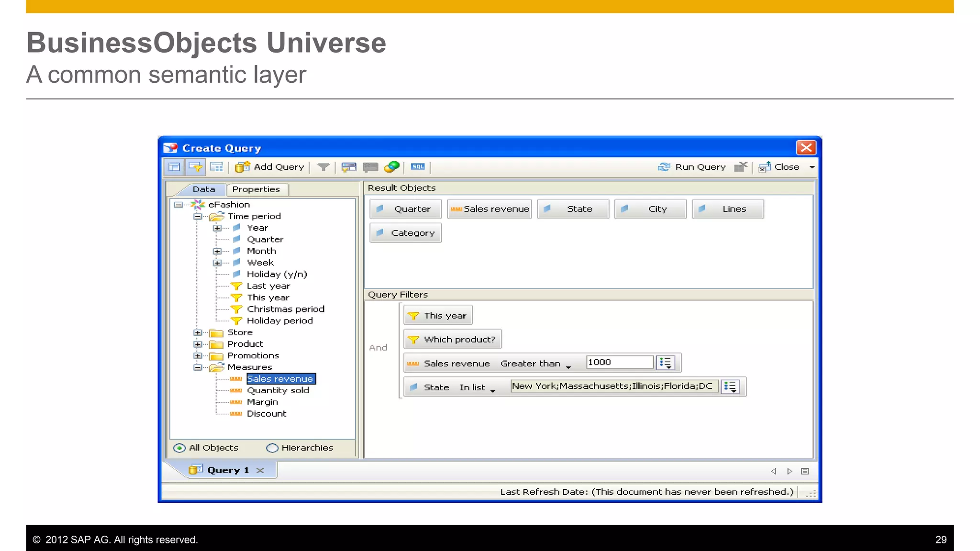Click the purge icon next to Run Query
Viewport: 980px width, 551px height.
[x=741, y=167]
